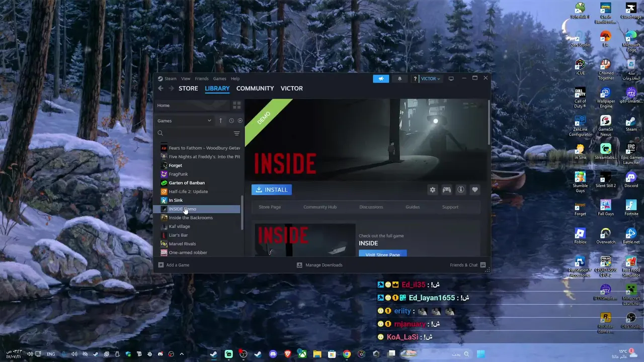The image size is (644, 362).
Task: Click the game list scrollbar
Action: click(243, 212)
